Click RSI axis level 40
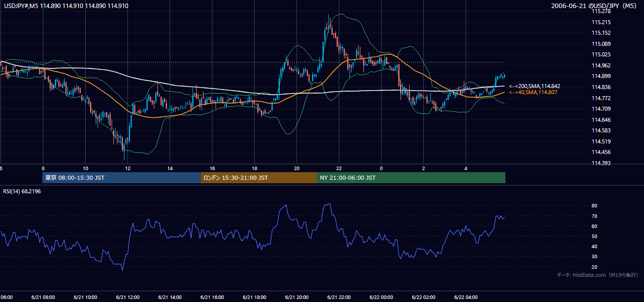The height and width of the screenshot is (302, 644). click(x=594, y=246)
